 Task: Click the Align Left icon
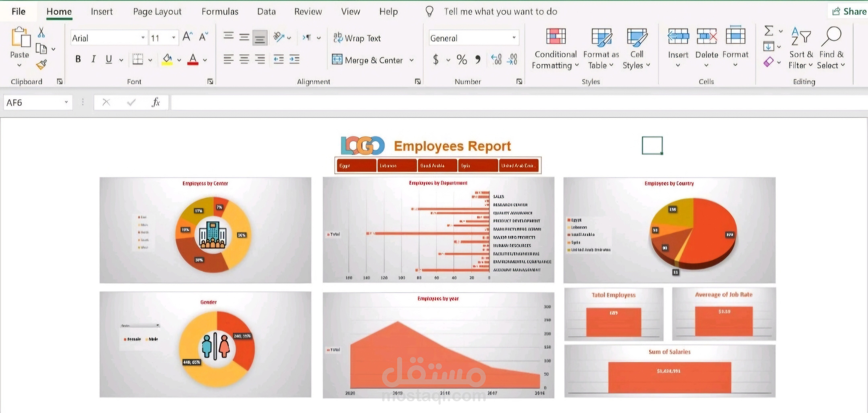pos(228,59)
